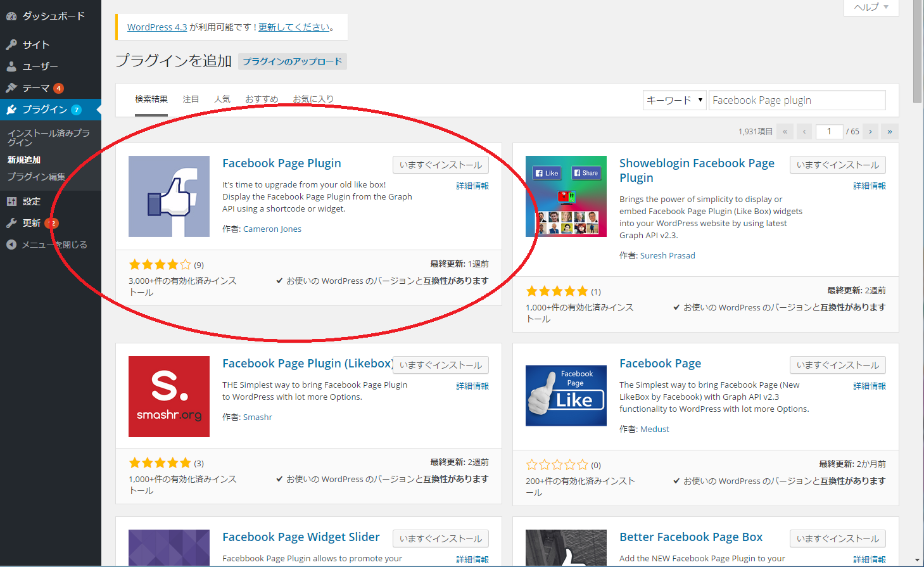Viewport: 924px width, 567px height.
Task: Click the プラグイン plug icon
Action: (x=11, y=110)
